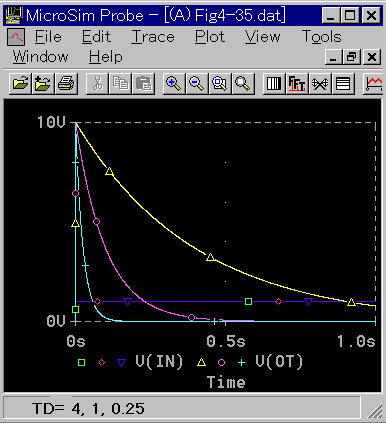Viewport: 386px width, 423px height.
Task: Close the MicroSim Probe main window
Action: coord(371,15)
